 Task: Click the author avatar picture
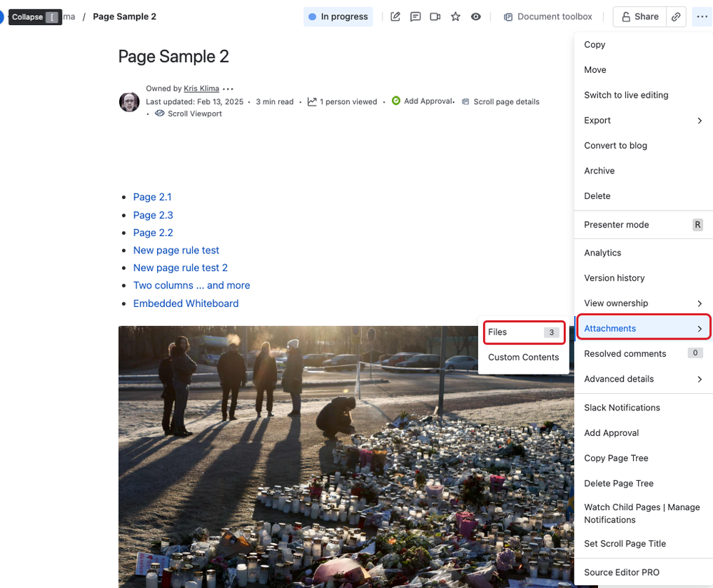click(x=129, y=101)
